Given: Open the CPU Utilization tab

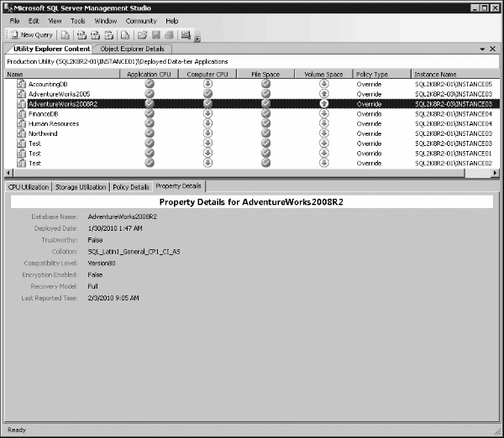Looking at the screenshot, I should [29, 187].
